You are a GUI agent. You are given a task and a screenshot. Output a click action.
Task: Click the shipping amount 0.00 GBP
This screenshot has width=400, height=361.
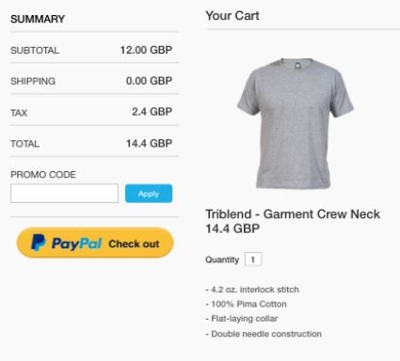click(x=149, y=81)
